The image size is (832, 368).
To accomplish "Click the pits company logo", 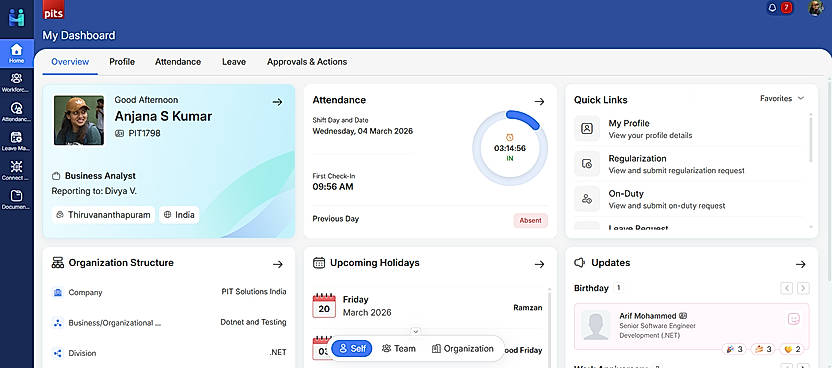I will [x=54, y=10].
